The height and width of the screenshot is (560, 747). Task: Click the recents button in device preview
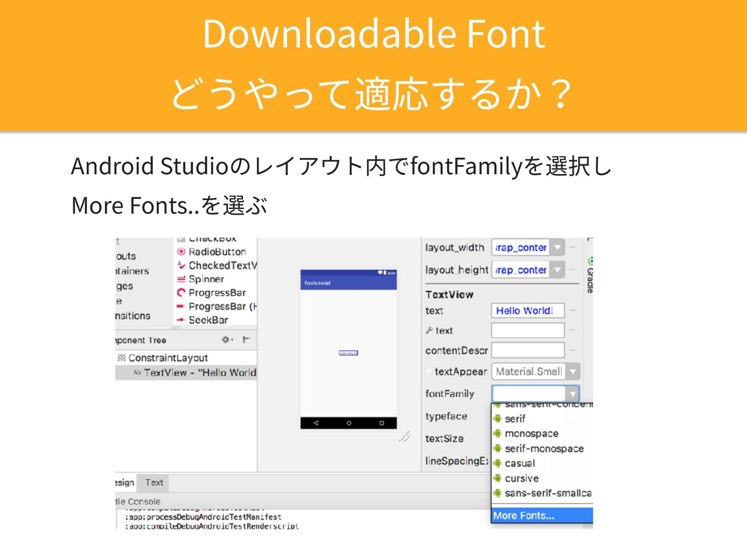(x=382, y=423)
